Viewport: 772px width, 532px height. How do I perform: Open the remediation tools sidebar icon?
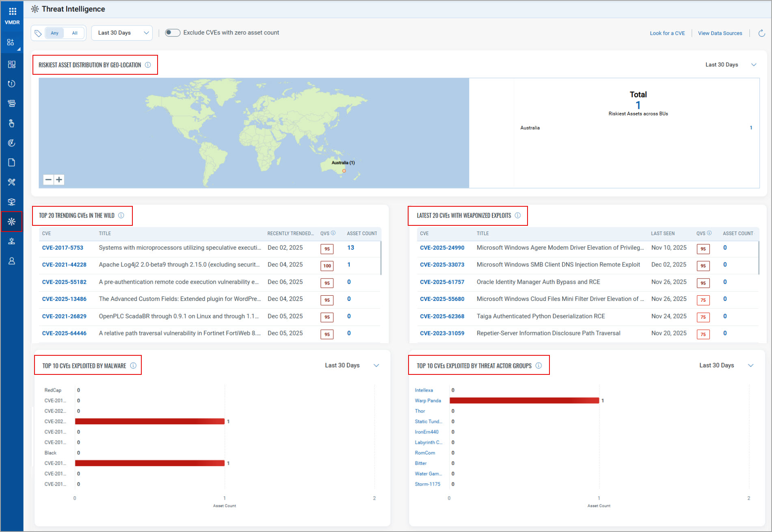pos(12,182)
